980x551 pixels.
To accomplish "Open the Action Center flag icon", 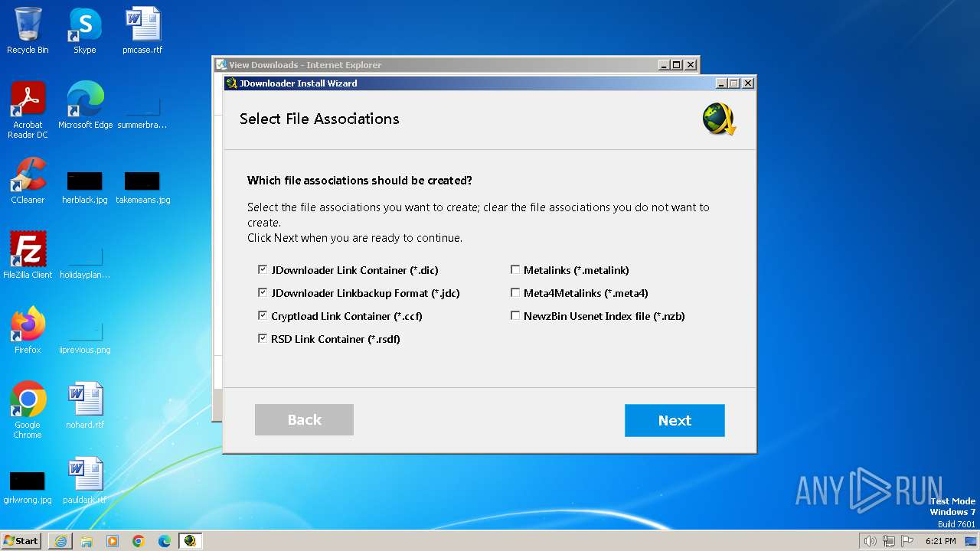I will pyautogui.click(x=907, y=541).
